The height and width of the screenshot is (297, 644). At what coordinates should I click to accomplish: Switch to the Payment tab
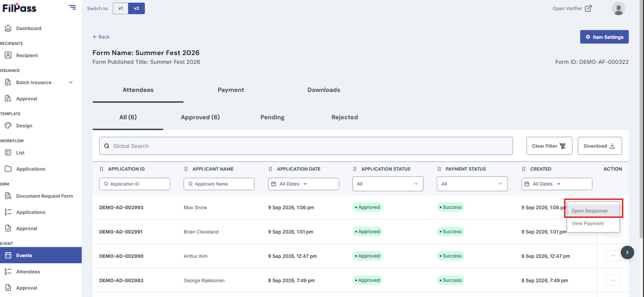231,90
